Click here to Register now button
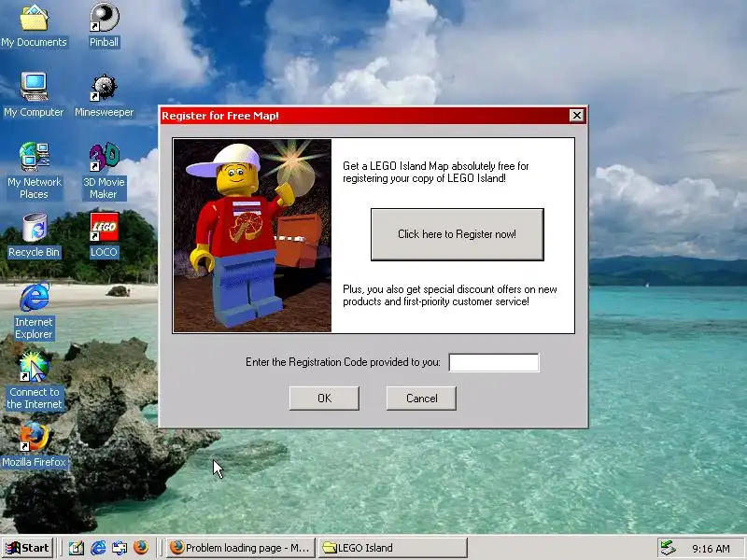This screenshot has height=560, width=747. (x=458, y=234)
